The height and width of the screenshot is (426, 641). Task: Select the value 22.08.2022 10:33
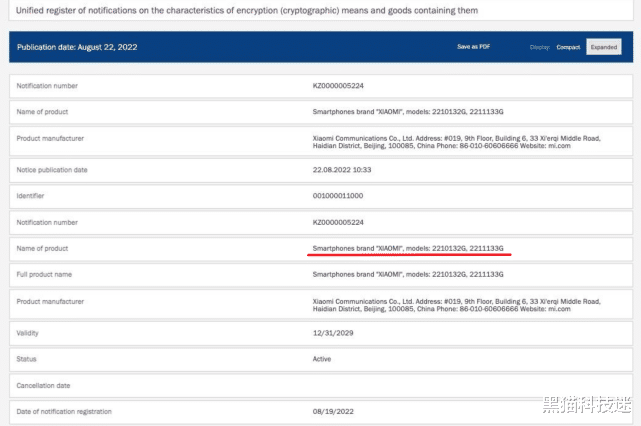point(342,170)
